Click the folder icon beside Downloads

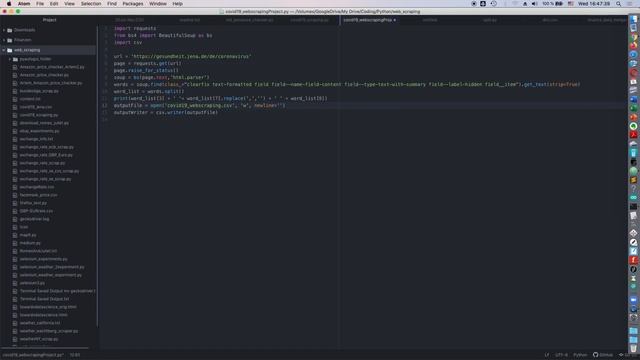(9, 30)
